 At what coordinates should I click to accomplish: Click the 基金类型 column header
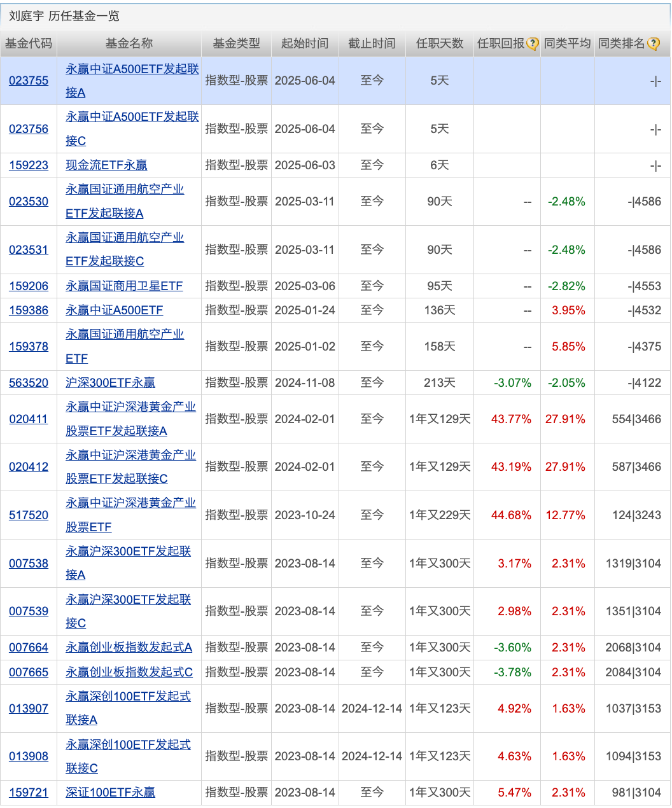pos(237,44)
